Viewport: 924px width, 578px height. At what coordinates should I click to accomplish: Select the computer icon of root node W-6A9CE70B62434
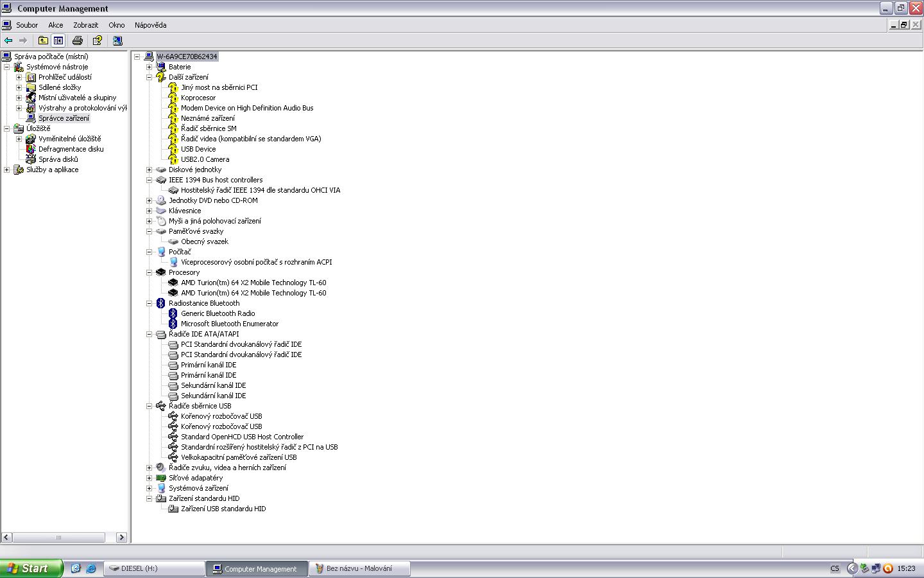[149, 57]
